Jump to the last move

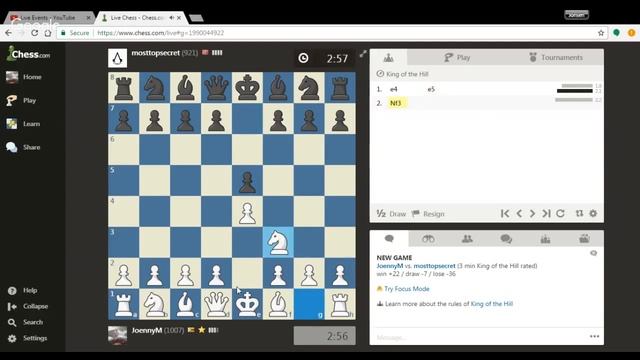(x=546, y=213)
